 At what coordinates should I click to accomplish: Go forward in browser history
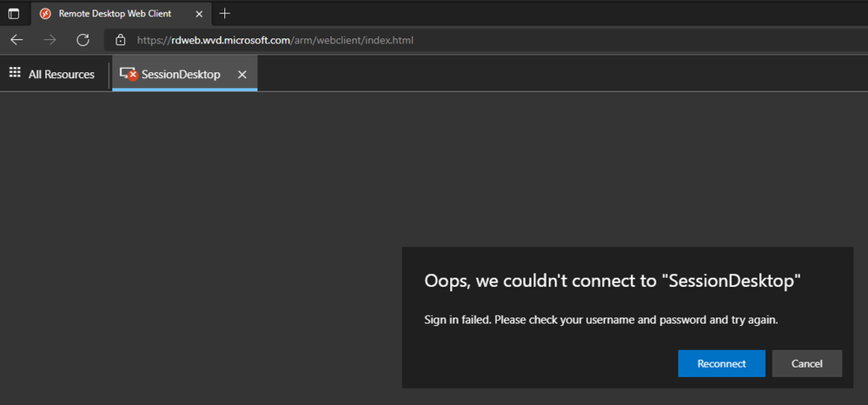(x=50, y=40)
